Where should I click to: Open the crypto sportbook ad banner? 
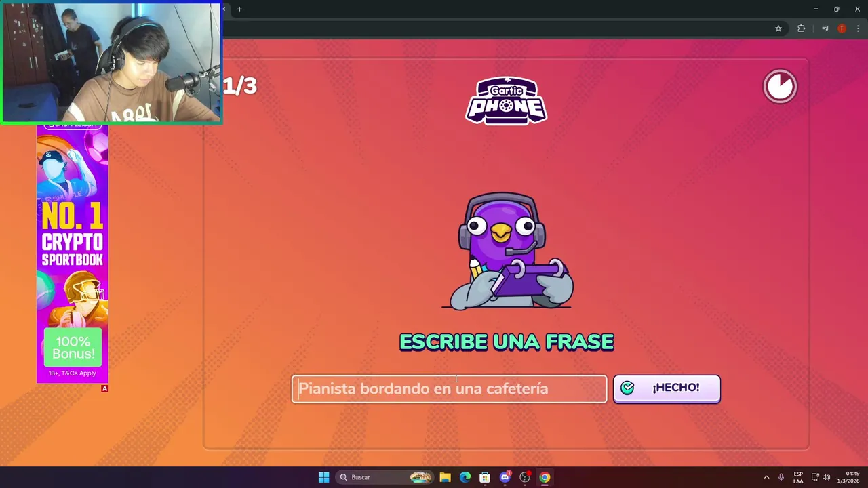72,253
